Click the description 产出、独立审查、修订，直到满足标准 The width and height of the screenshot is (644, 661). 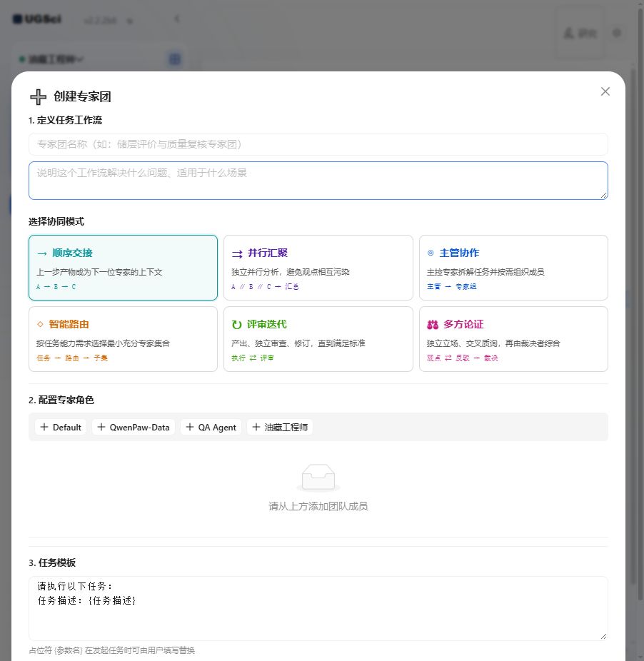[x=298, y=343]
